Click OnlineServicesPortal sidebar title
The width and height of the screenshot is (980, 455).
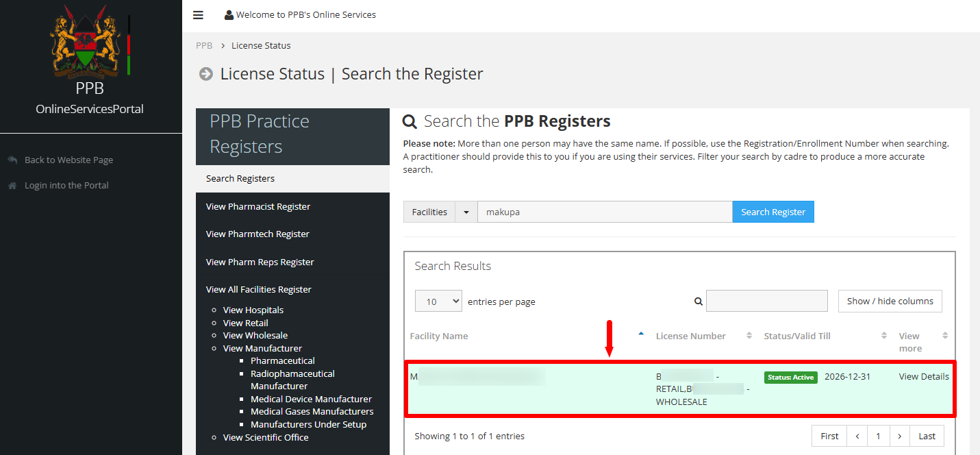coord(90,109)
